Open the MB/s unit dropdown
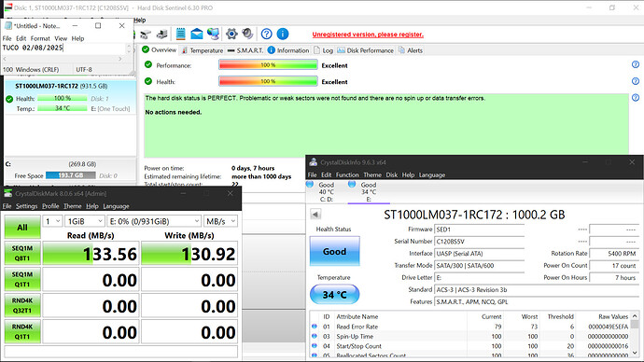 (220, 221)
